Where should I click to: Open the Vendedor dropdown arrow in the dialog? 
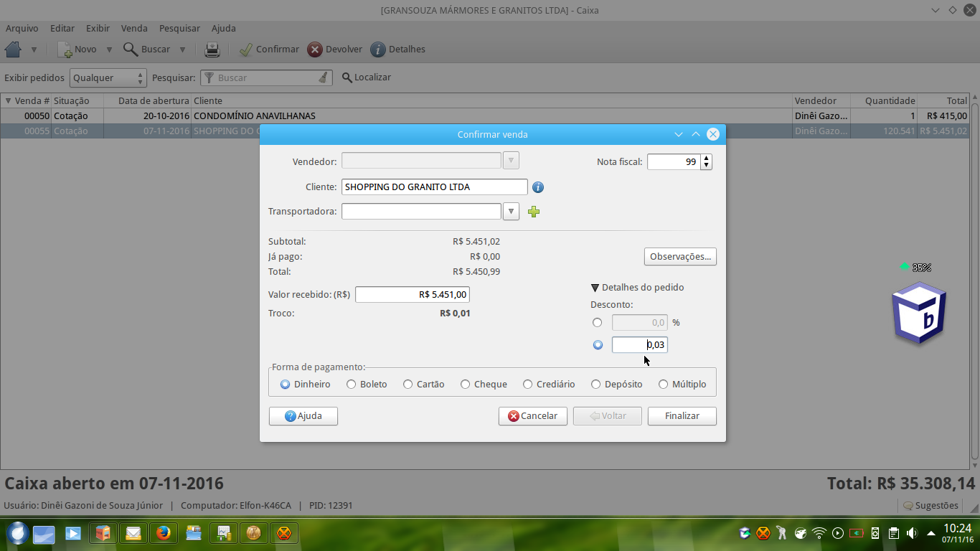511,160
